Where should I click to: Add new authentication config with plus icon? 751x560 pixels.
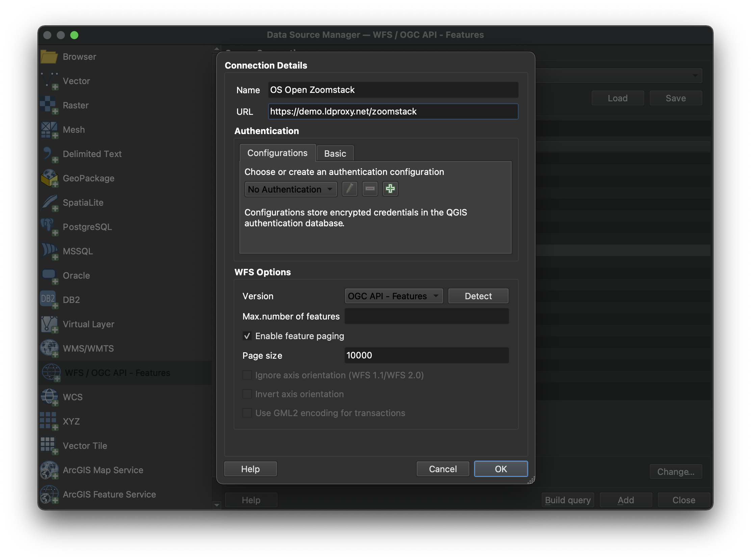click(x=390, y=189)
